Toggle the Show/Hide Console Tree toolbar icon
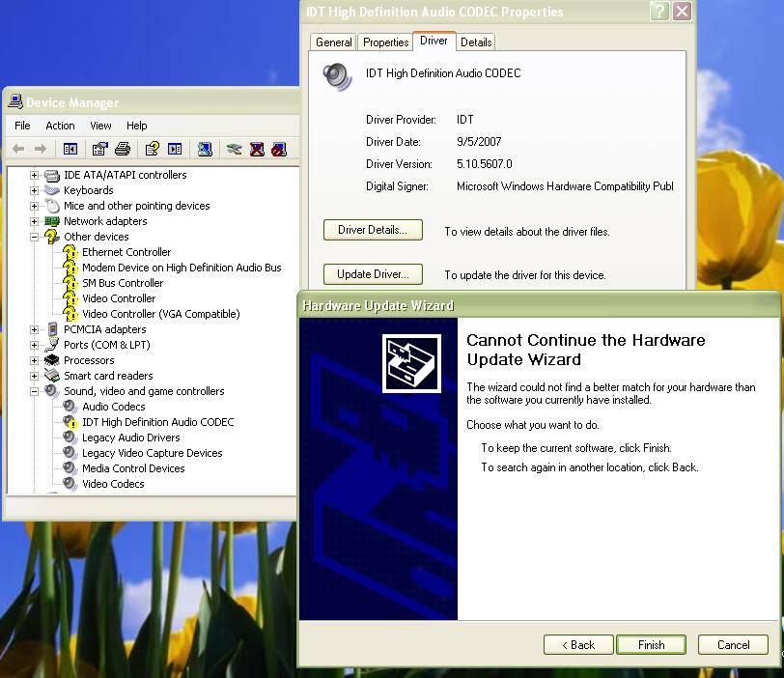The image size is (784, 678). 70,149
